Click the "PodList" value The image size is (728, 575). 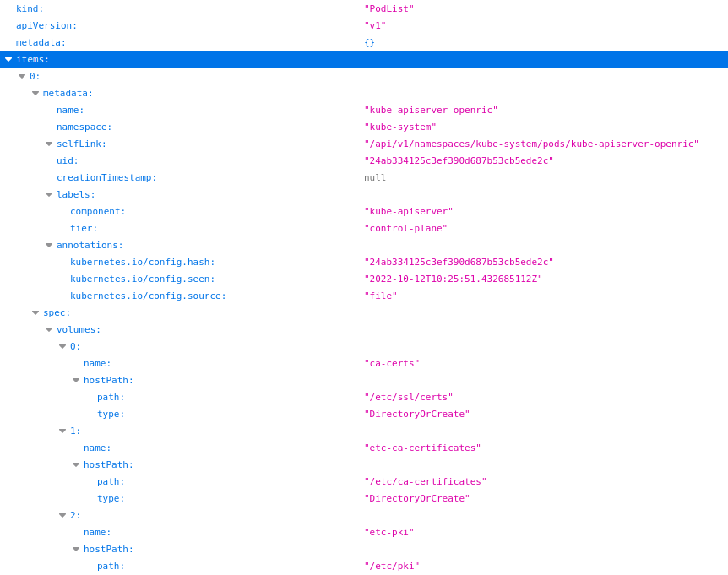388,8
